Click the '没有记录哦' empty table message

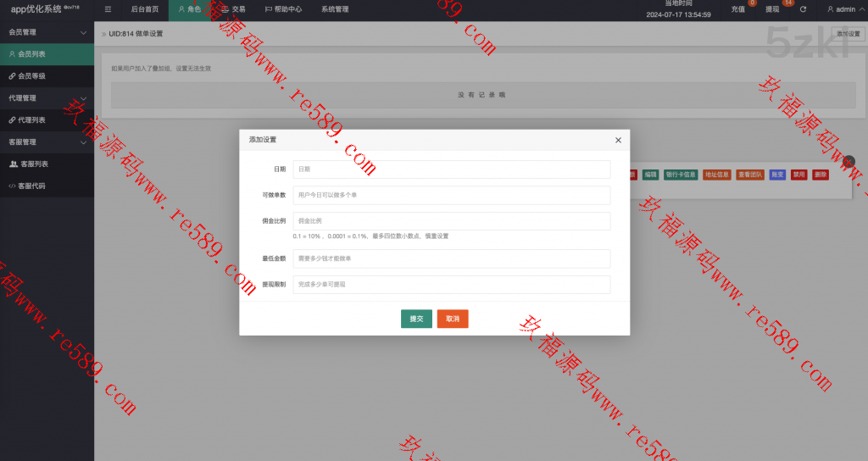tap(481, 95)
